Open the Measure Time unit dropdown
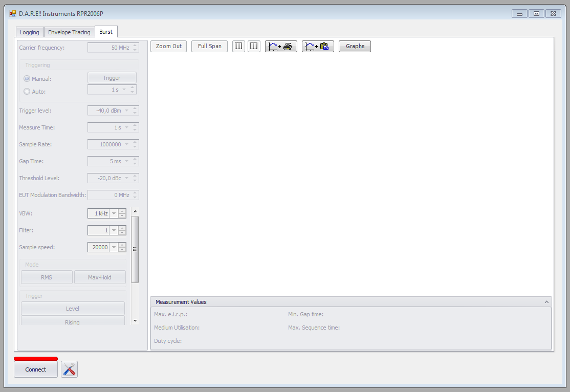Viewport: 570px width, 392px height. point(127,127)
